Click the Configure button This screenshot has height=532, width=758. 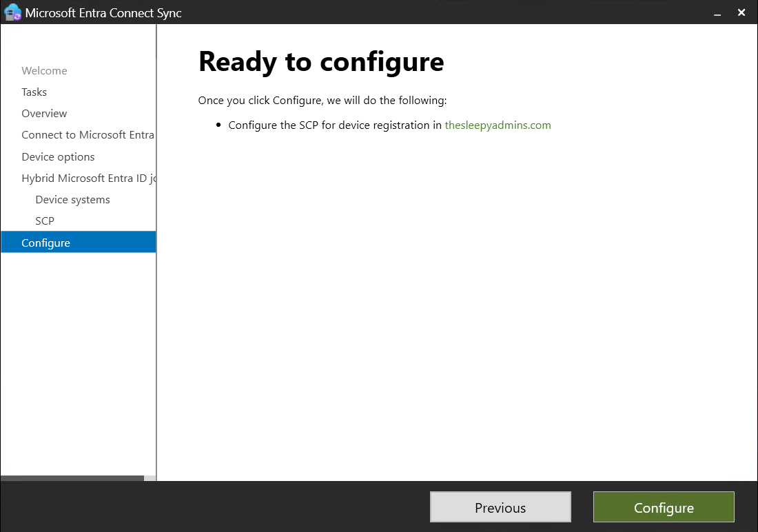[x=663, y=507]
